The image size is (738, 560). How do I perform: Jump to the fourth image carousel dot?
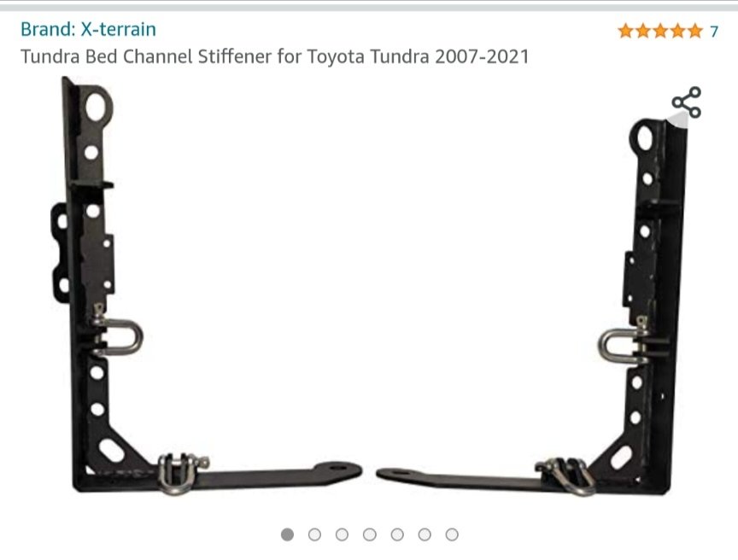370,534
